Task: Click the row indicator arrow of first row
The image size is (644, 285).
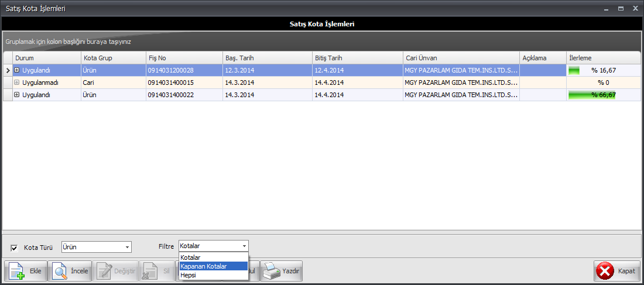Action: 8,70
